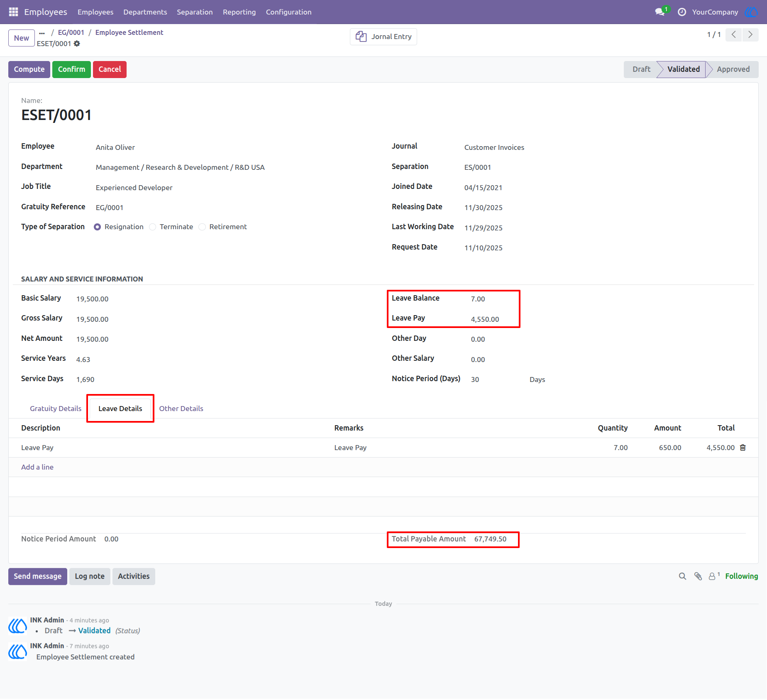
Task: Click the Jornal Entry smart button
Action: (x=383, y=37)
